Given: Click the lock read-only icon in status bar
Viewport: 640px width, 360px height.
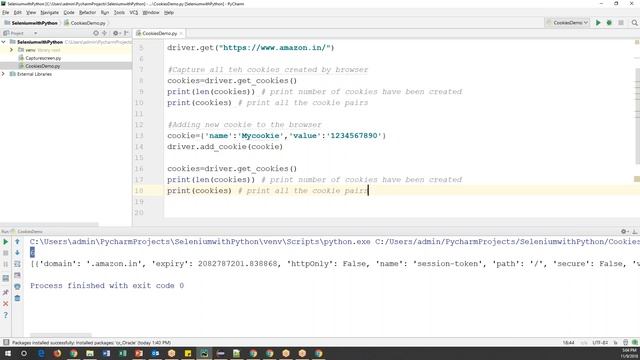Looking at the screenshot, I should click(x=616, y=343).
